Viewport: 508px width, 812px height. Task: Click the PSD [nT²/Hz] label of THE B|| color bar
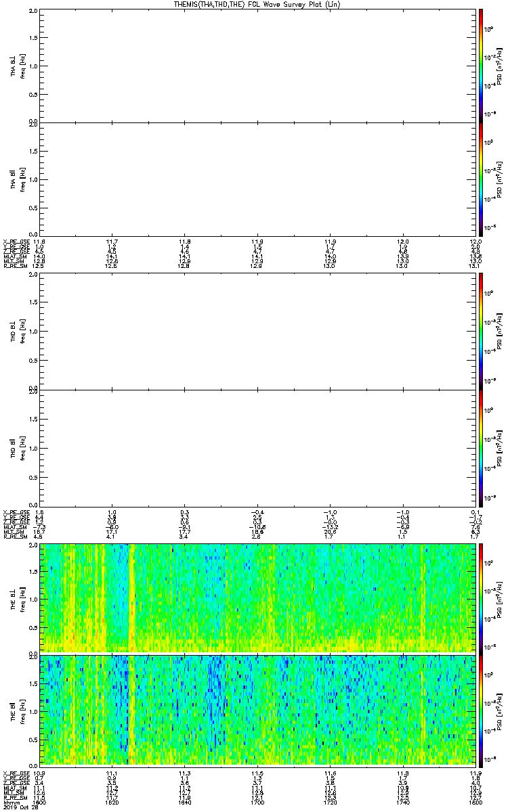point(500,710)
